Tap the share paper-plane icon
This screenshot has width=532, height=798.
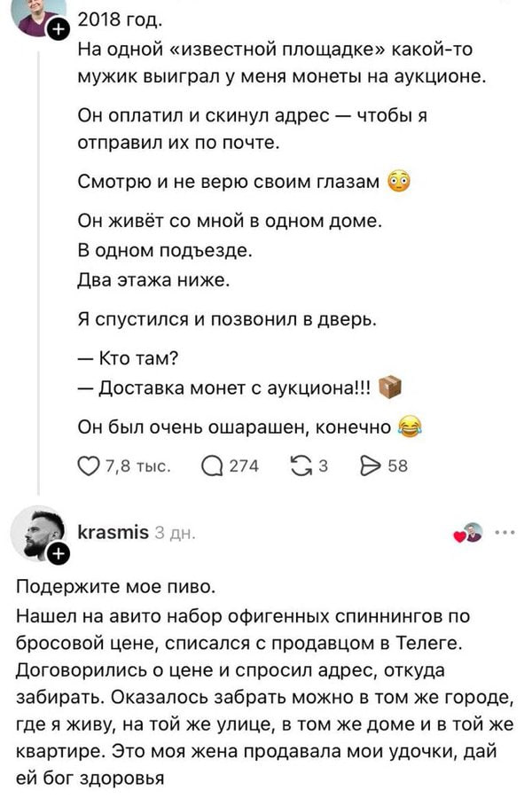point(370,465)
